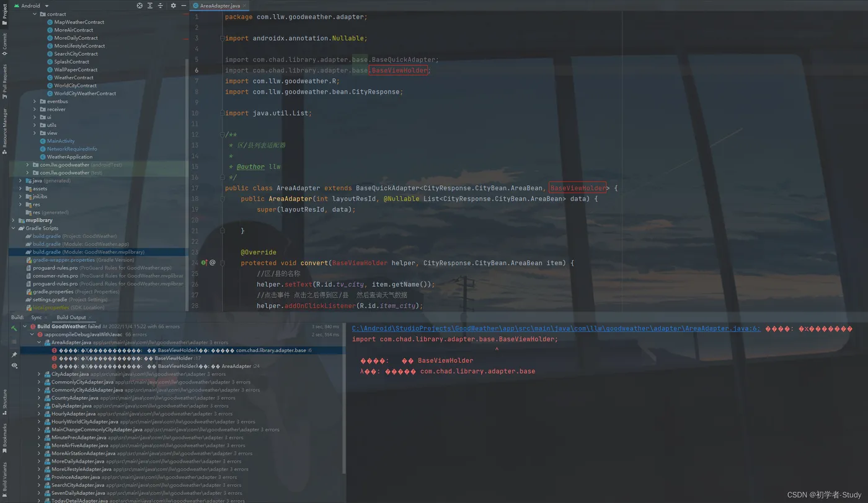Select MainActivity class in project tree
The height and width of the screenshot is (503, 868).
(x=61, y=141)
